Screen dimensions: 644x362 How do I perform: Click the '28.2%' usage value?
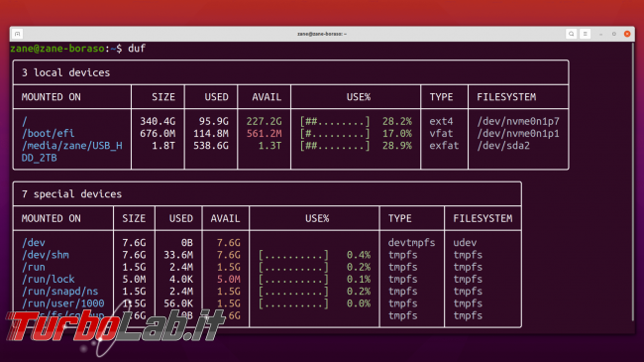[x=396, y=121]
